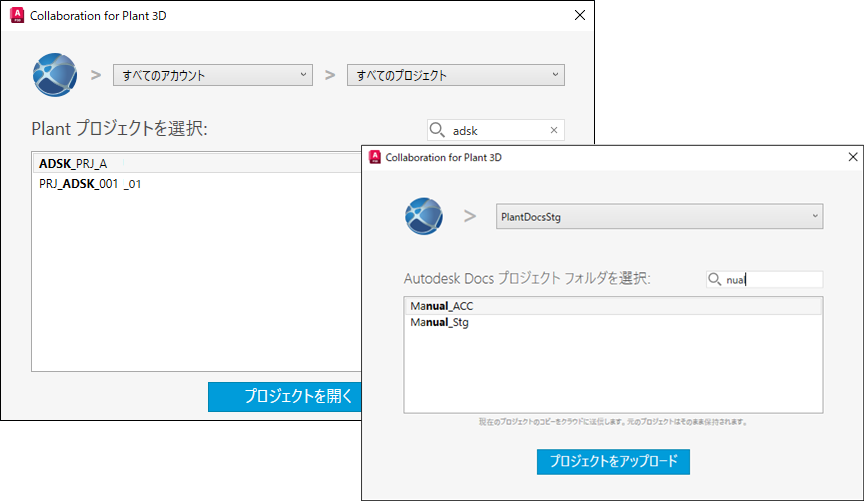This screenshot has width=864, height=501.
Task: Click the プロジェクトを開く button
Action: pyautogui.click(x=285, y=396)
